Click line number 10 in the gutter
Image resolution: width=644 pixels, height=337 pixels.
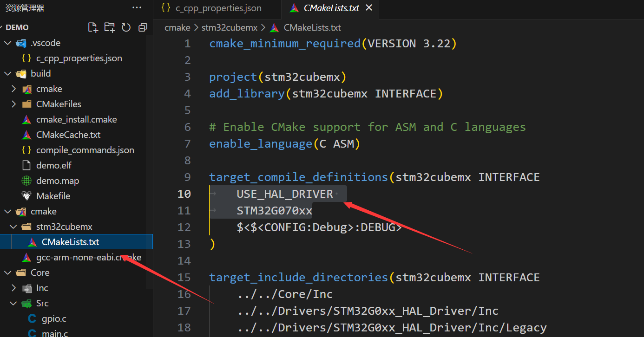184,194
